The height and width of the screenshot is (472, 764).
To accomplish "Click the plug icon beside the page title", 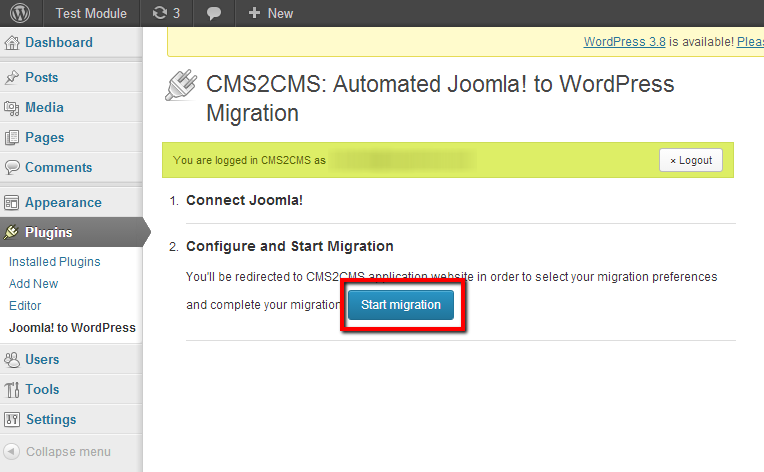I will pyautogui.click(x=181, y=85).
